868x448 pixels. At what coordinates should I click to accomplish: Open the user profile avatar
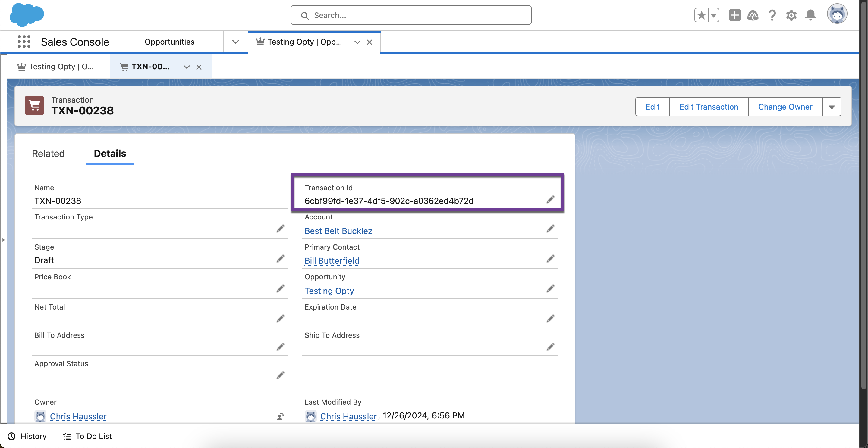(x=837, y=14)
